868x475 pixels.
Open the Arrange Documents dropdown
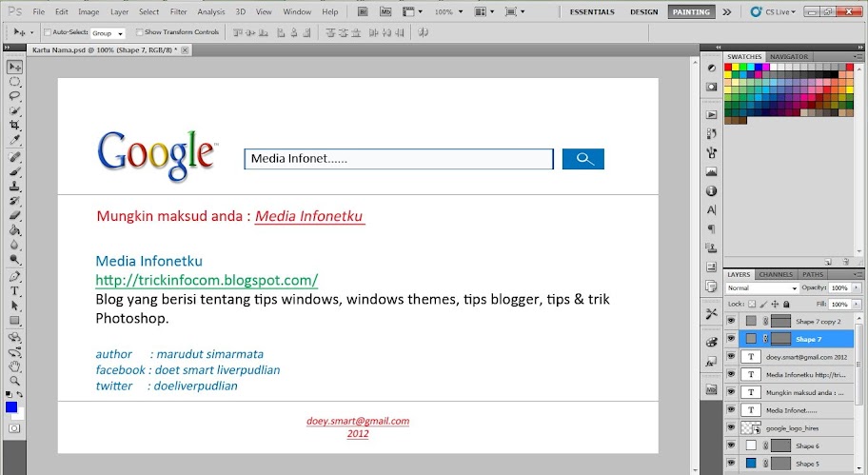[484, 11]
